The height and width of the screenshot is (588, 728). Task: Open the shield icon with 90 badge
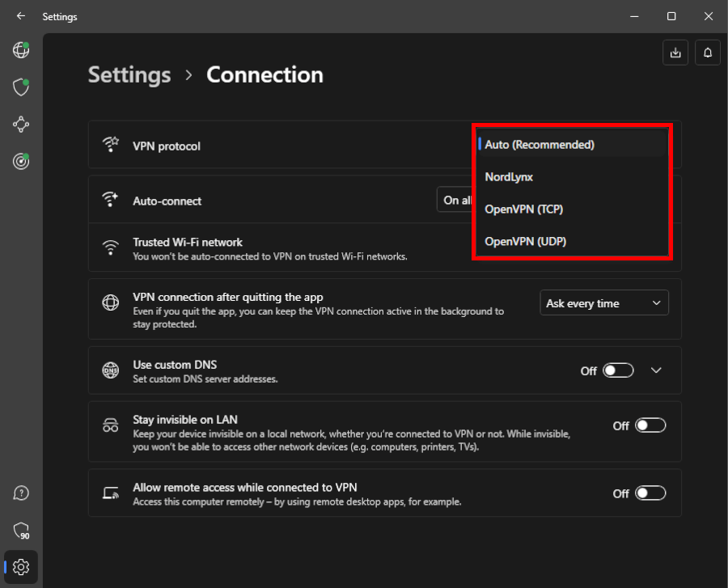point(21,531)
